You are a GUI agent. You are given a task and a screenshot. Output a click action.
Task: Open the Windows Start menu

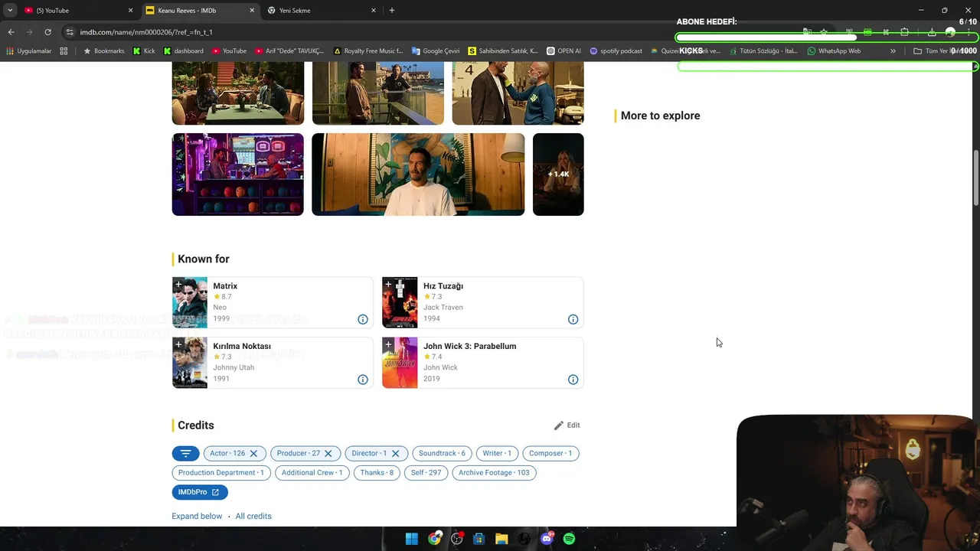point(412,539)
